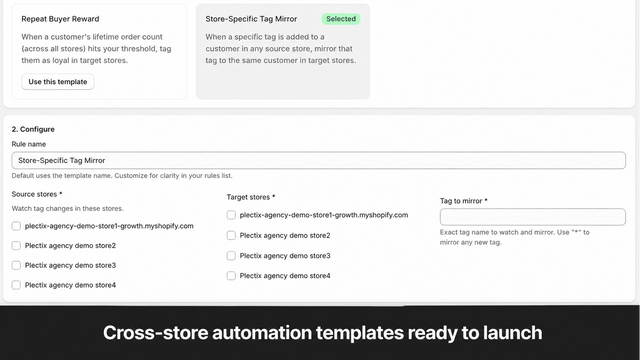Click the 'Target stores *' label

click(251, 197)
